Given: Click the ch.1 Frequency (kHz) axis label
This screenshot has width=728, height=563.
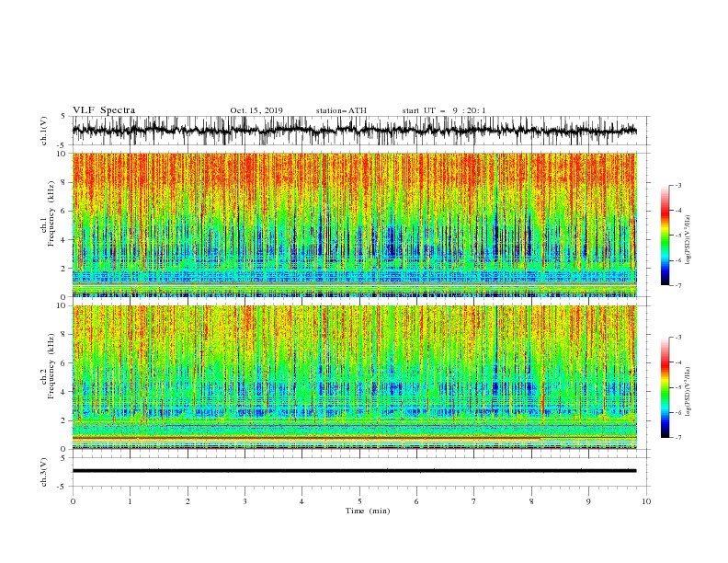Looking at the screenshot, I should (x=48, y=214).
